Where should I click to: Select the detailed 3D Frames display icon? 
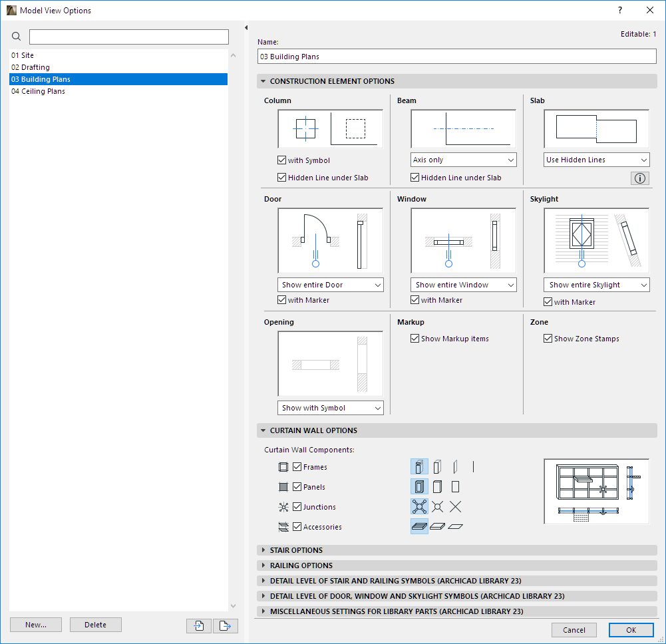tap(419, 466)
